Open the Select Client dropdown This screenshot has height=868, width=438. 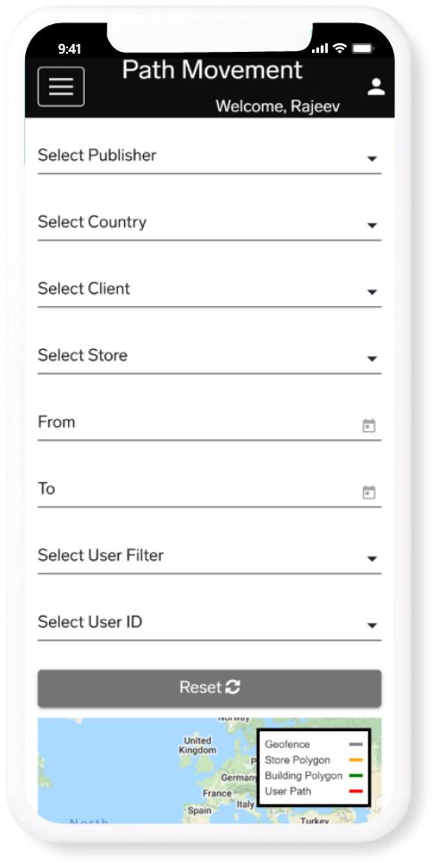click(x=209, y=290)
